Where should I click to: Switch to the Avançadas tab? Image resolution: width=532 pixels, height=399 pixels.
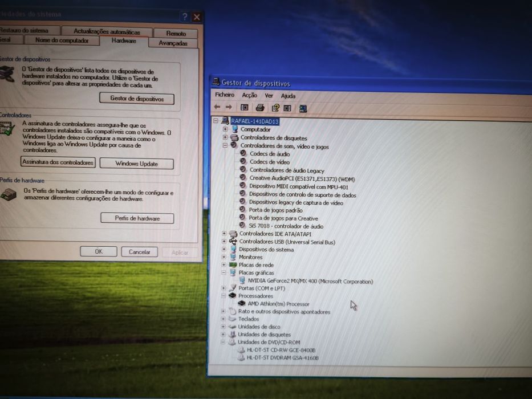pos(173,43)
